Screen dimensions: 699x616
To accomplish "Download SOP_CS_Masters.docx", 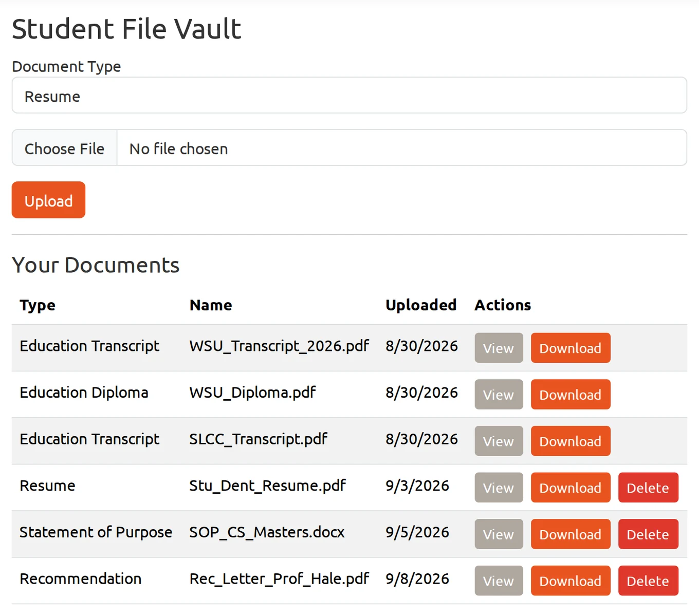I will point(571,534).
